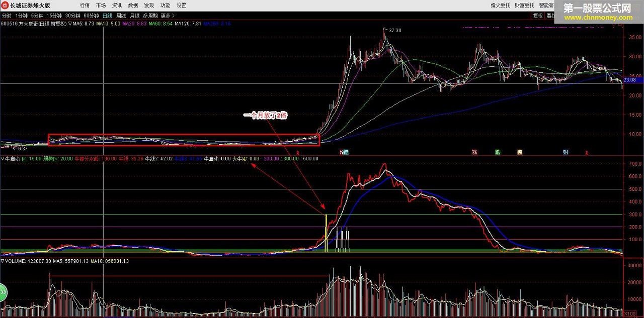Click the 财 info marker under the chart
Screen dimensions: 644x318
pos(566,152)
